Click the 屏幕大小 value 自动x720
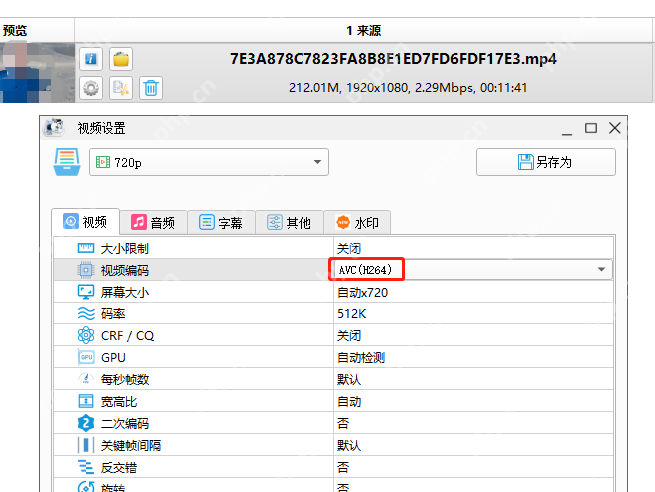This screenshot has height=492, width=655. [362, 292]
